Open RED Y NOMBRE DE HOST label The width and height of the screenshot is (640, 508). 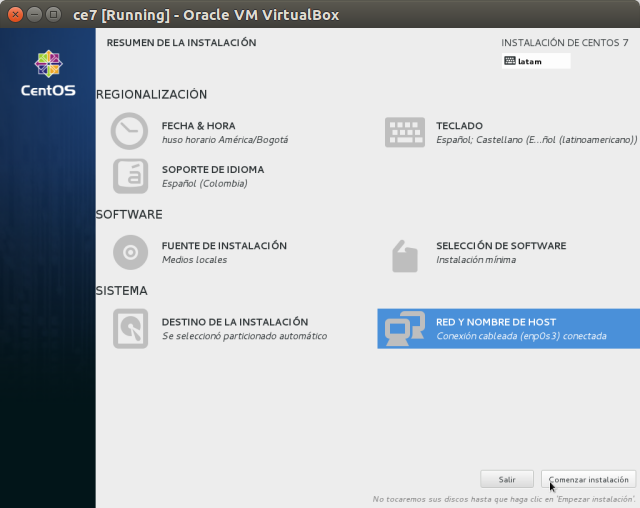[x=496, y=322]
